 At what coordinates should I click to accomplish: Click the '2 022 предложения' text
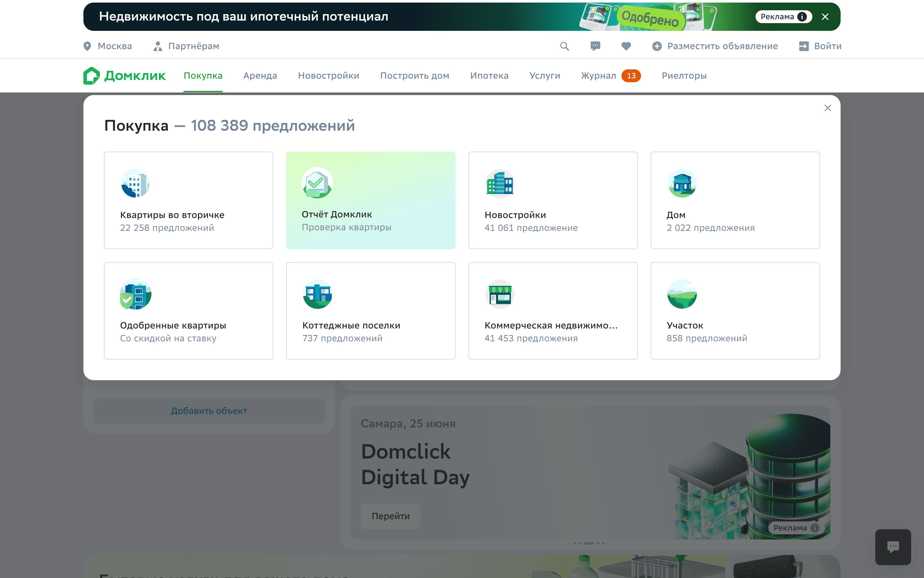[711, 228]
